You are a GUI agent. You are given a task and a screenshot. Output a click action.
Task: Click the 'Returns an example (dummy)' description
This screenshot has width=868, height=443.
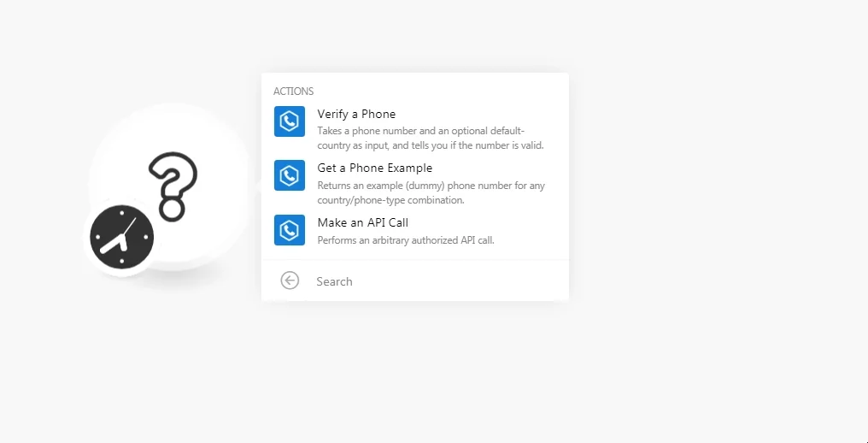tap(431, 192)
